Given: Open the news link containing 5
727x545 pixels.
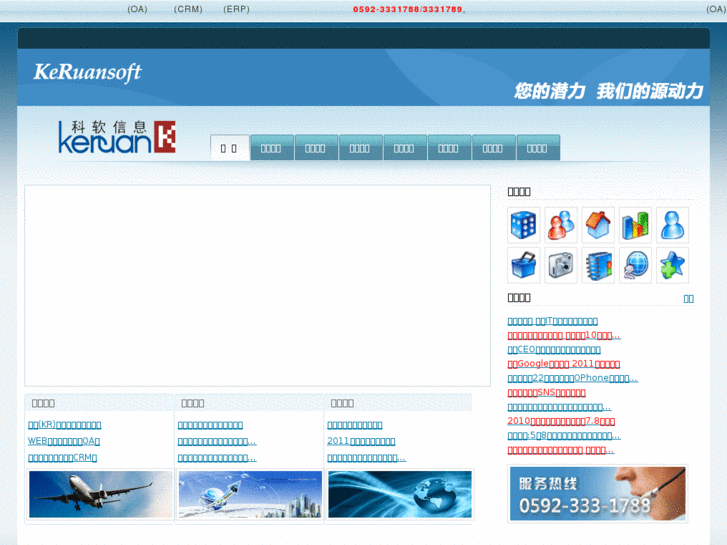Looking at the screenshot, I should 564,436.
